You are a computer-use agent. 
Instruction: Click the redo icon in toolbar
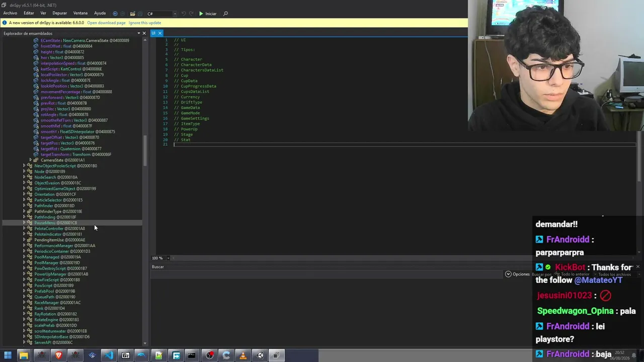coord(192,14)
